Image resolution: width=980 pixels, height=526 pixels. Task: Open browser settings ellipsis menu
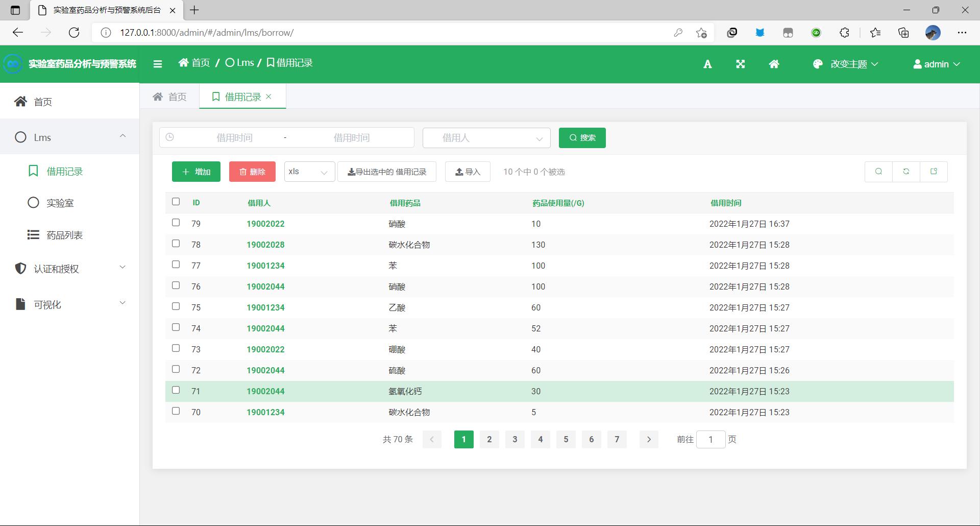pyautogui.click(x=962, y=33)
